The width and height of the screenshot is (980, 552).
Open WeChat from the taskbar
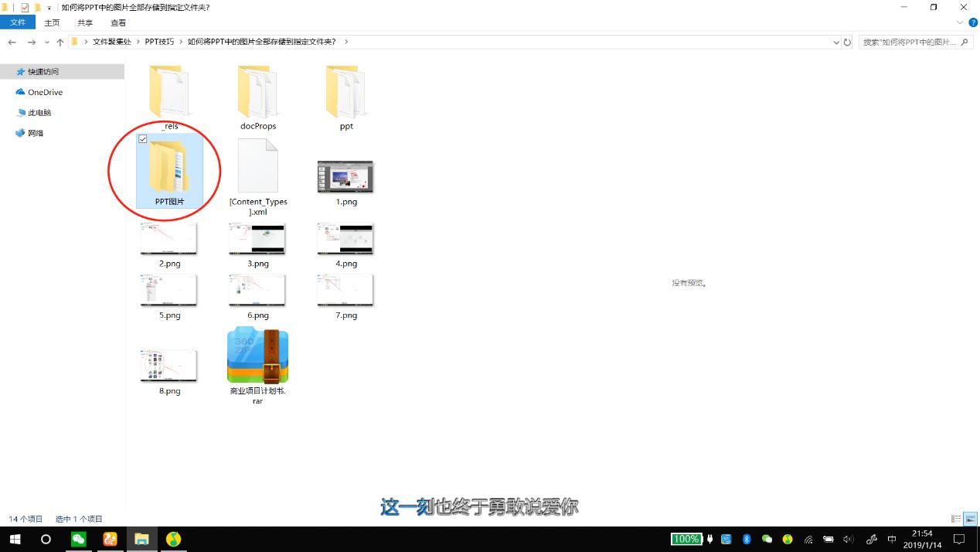pyautogui.click(x=79, y=539)
